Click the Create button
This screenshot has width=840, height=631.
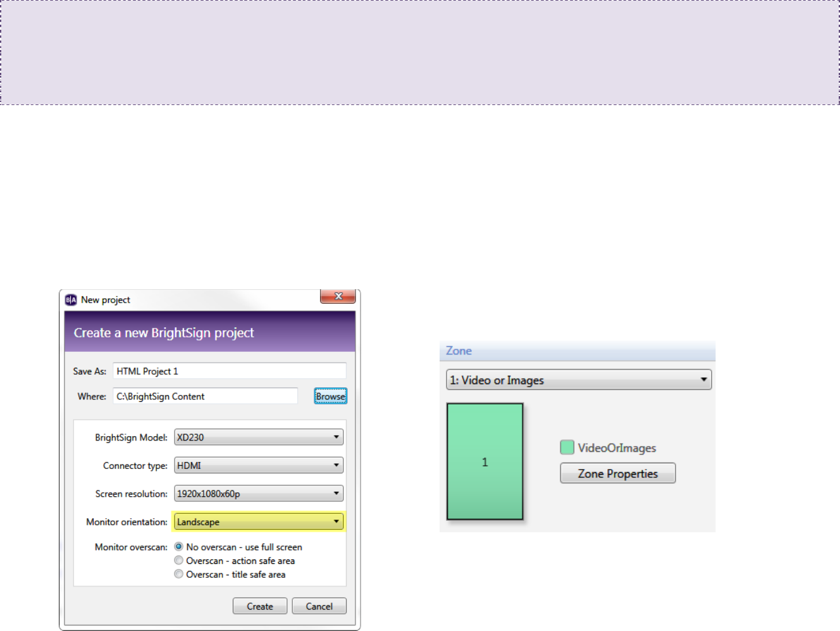(260, 606)
